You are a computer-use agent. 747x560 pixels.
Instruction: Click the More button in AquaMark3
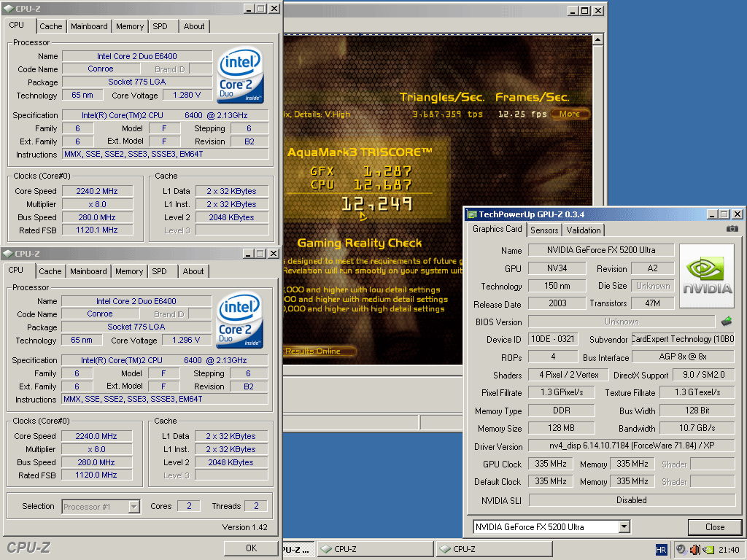tap(570, 114)
